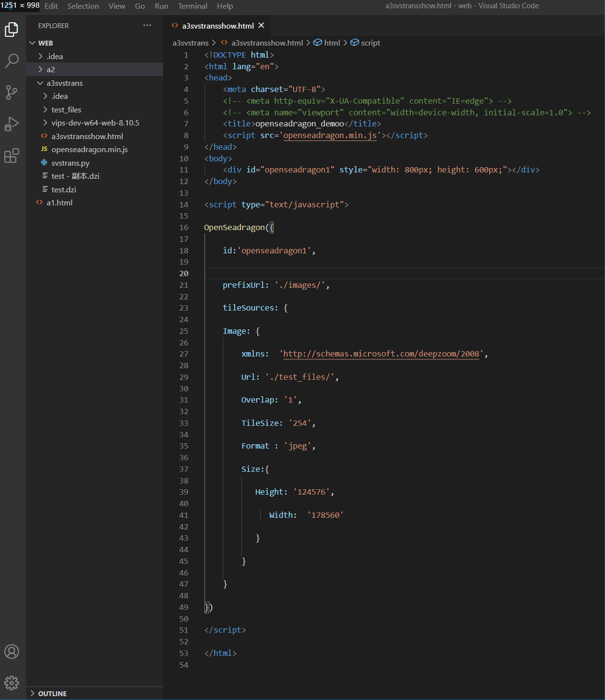This screenshot has height=700, width=605.
Task: Click the html breadcrumb segment
Action: (327, 43)
